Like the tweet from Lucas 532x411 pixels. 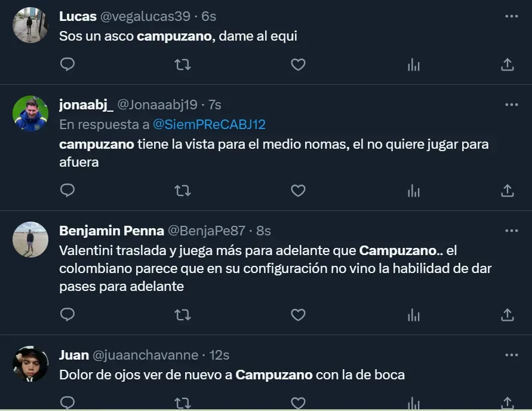pos(297,65)
